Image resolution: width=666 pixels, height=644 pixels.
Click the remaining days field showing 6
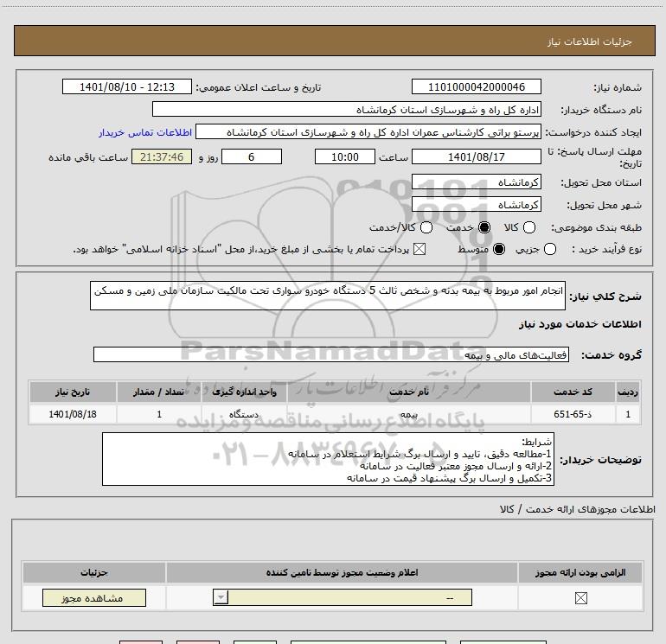[252, 156]
